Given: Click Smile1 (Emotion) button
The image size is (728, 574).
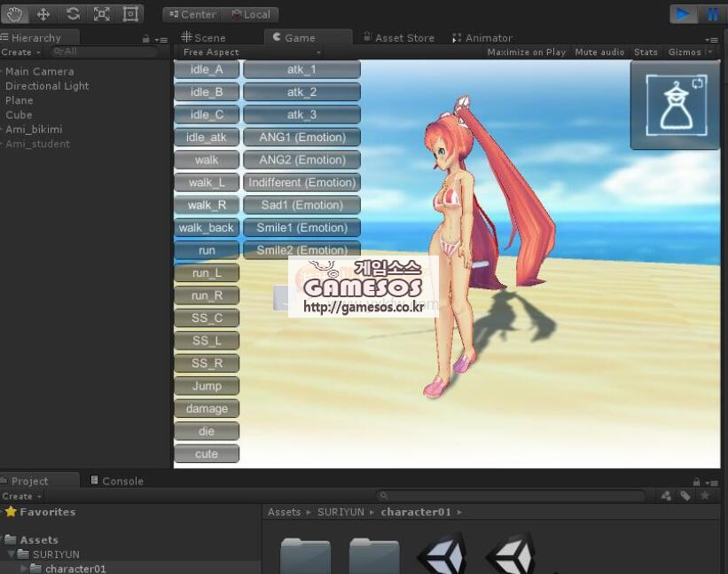Looking at the screenshot, I should pos(301,227).
